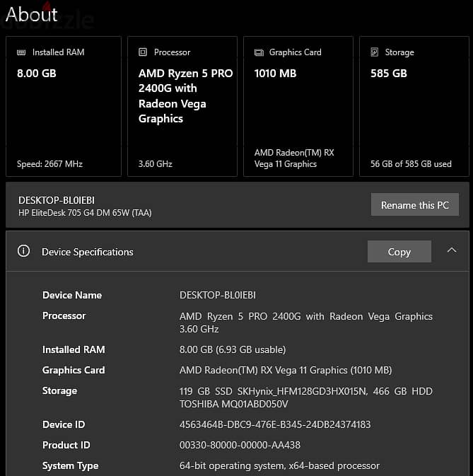Open the Installed RAM 8.00 GB card
473x476 pixels.
(x=64, y=106)
